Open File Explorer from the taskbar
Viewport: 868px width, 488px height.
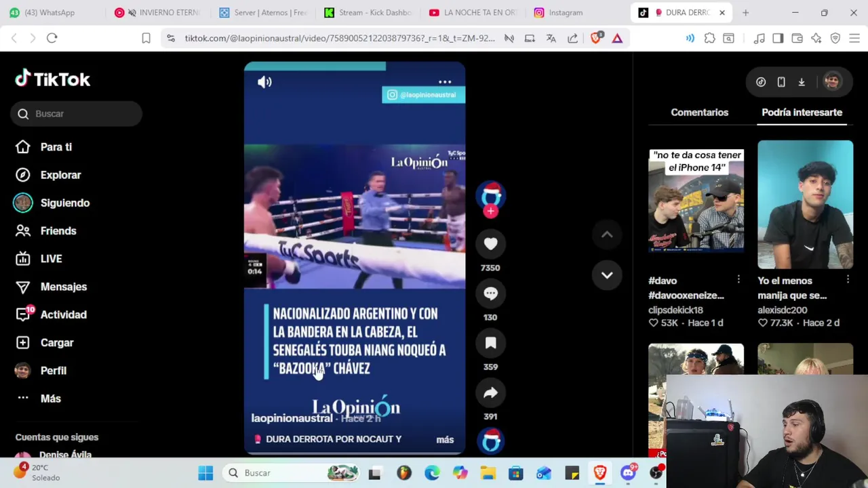pyautogui.click(x=488, y=472)
